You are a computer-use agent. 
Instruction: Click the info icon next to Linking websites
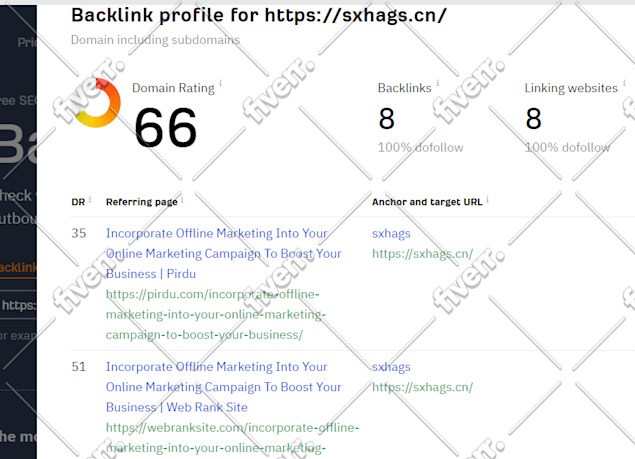[x=624, y=83]
